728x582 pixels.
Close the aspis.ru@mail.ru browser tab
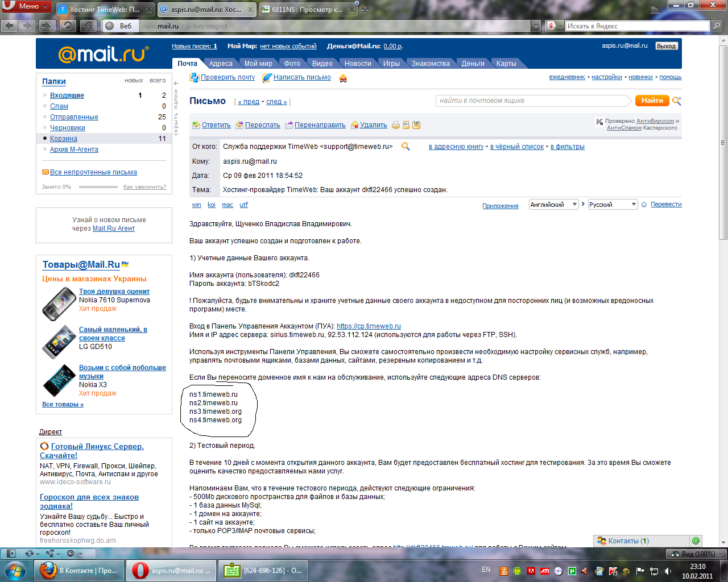(x=250, y=10)
